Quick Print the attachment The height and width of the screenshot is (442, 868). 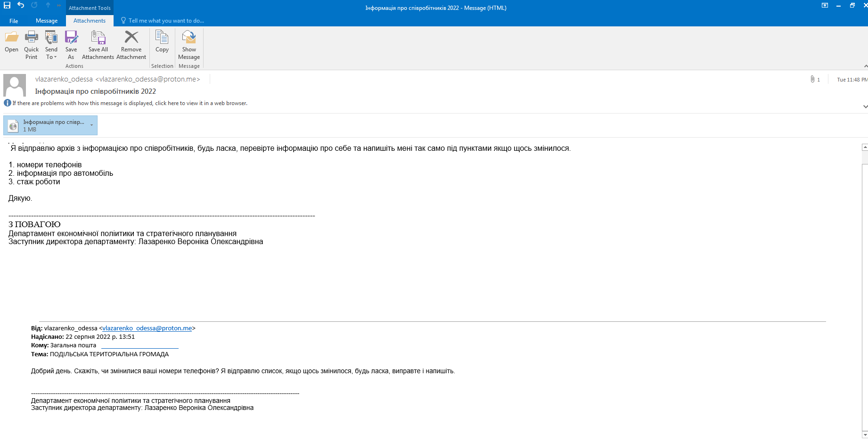point(32,45)
